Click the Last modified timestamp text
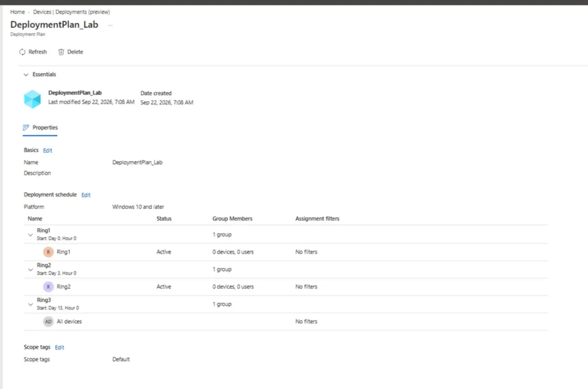588x389 pixels. 91,102
